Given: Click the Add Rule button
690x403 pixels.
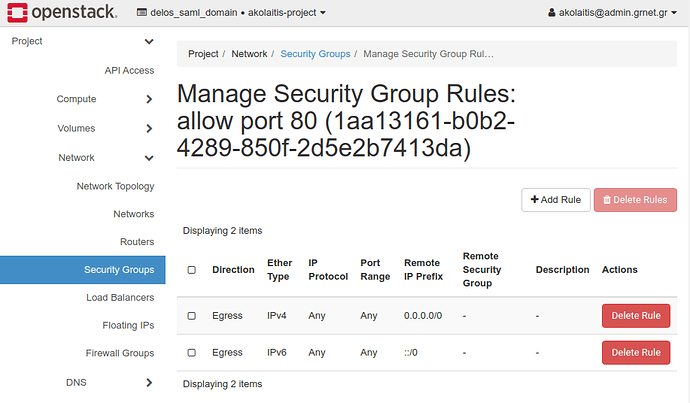Looking at the screenshot, I should coord(555,200).
